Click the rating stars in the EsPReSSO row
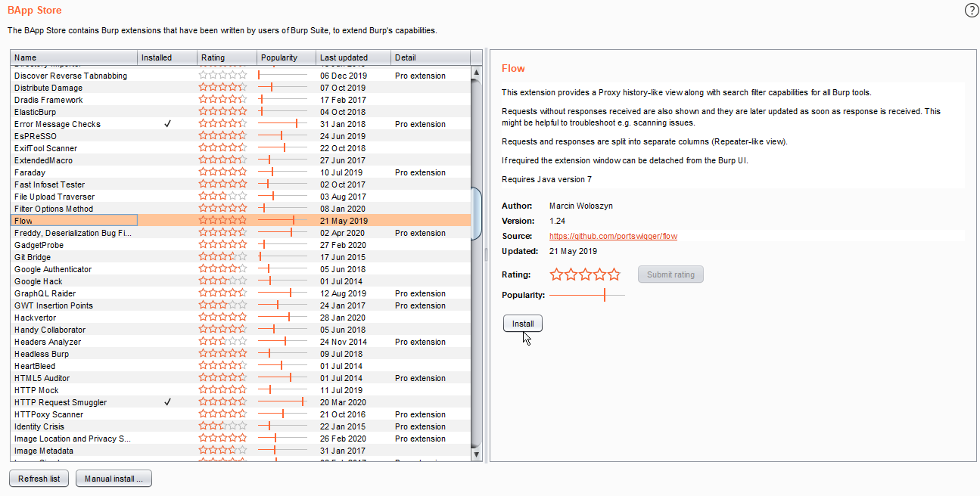Screen dimensions: 980x496 click(222, 136)
